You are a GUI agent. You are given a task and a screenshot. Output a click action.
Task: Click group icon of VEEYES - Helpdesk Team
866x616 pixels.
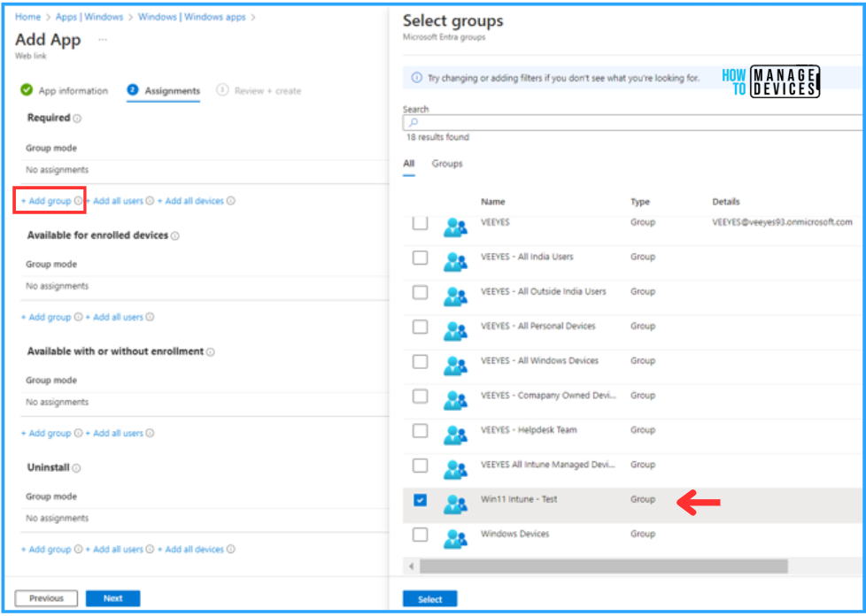(x=456, y=435)
